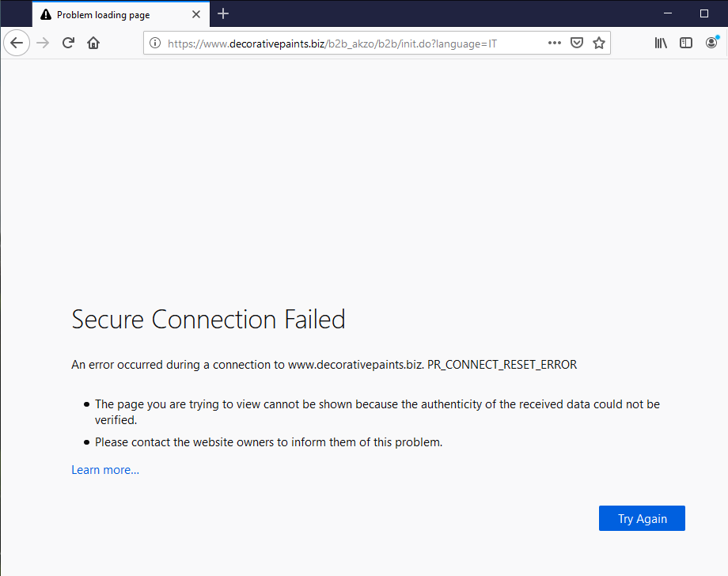
Task: Open a new tab with the plus
Action: pyautogui.click(x=223, y=13)
